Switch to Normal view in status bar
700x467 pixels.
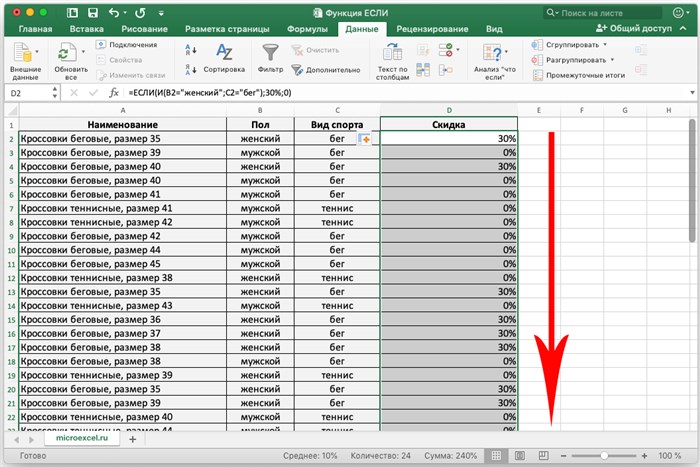coord(496,455)
